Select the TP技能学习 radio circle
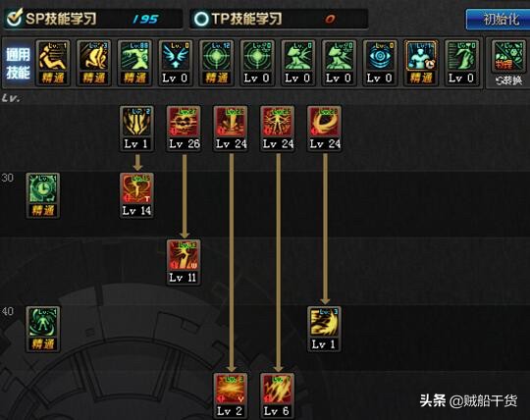 pos(201,19)
